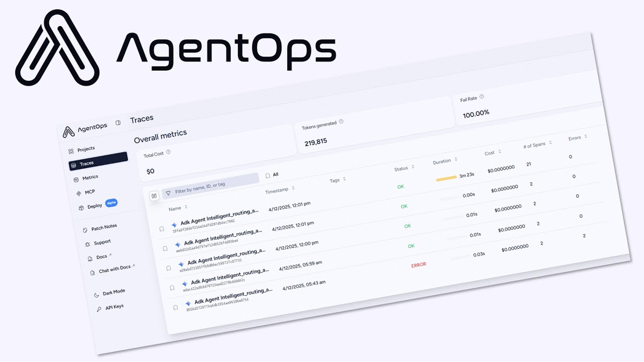Viewport: 644px width, 362px height.
Task: Sort the table by Cost column
Action: 493,153
